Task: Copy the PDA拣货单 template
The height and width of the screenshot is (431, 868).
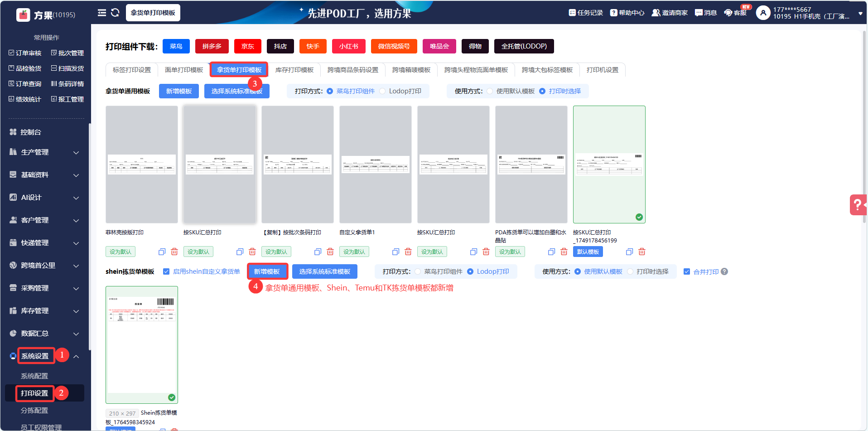Action: 551,252
